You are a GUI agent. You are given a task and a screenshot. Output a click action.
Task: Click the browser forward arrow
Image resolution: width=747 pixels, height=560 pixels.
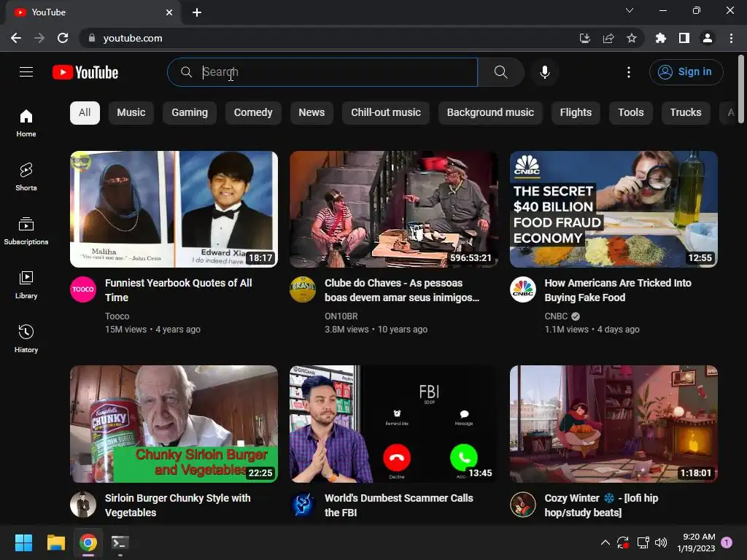[39, 38]
